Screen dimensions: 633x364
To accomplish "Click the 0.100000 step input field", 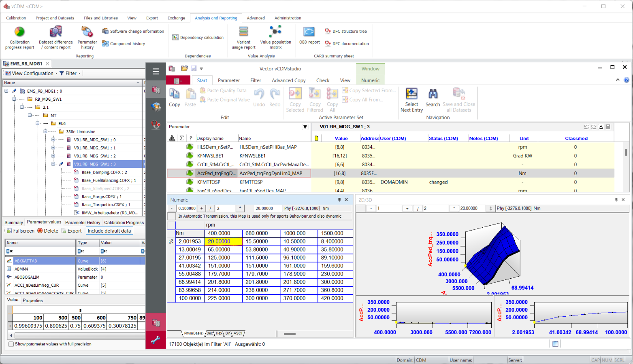I will coord(187,208).
